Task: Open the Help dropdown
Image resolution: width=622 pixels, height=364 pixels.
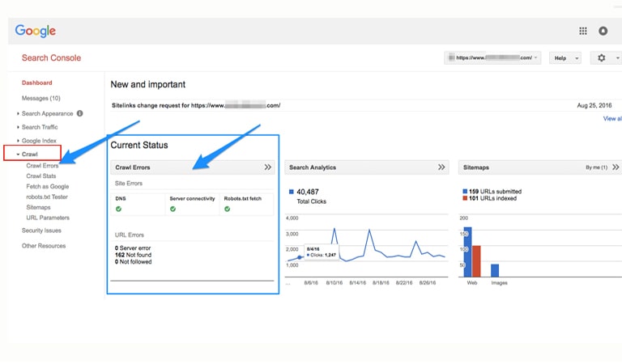Action: tap(565, 57)
